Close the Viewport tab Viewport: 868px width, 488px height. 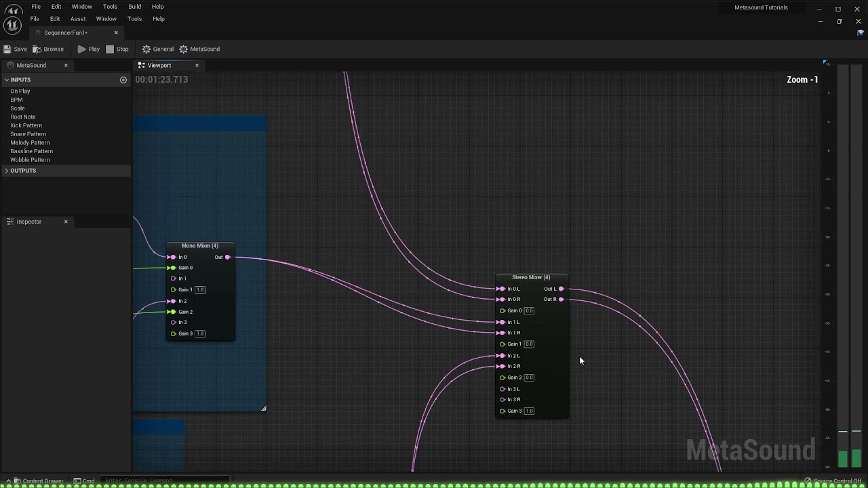click(197, 65)
